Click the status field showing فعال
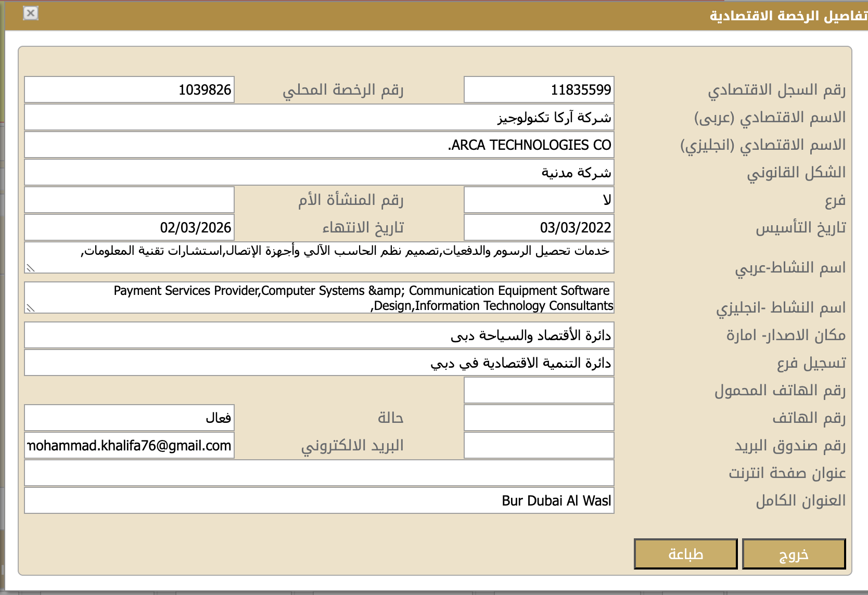This screenshot has height=595, width=868. (x=130, y=418)
